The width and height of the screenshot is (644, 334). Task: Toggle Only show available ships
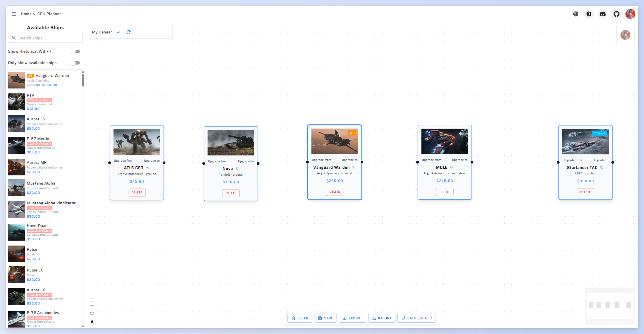coord(75,63)
